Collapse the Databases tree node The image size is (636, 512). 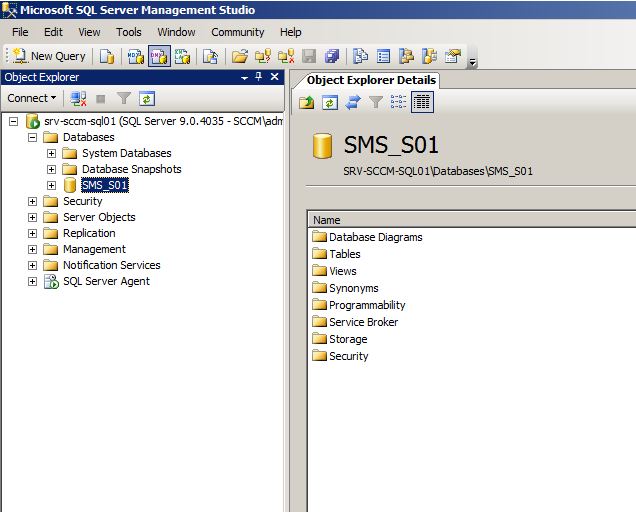point(32,138)
